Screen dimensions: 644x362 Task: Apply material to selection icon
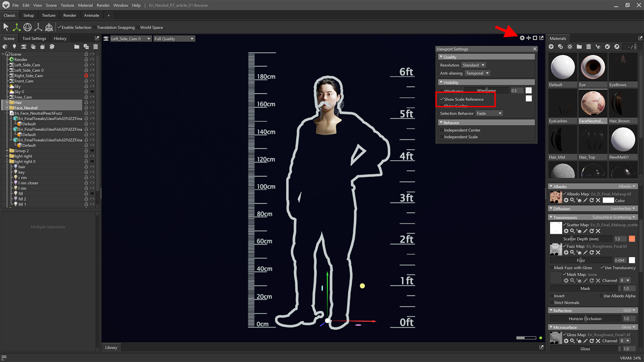point(598,47)
